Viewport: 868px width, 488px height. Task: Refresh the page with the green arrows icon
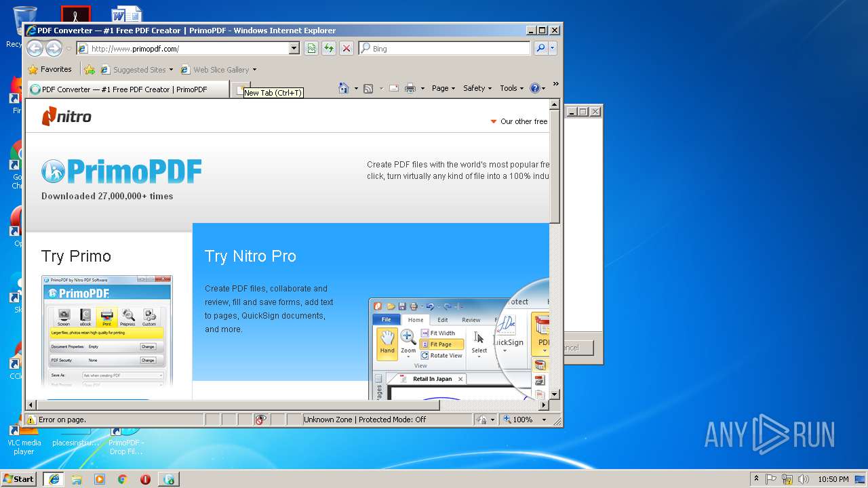click(329, 48)
